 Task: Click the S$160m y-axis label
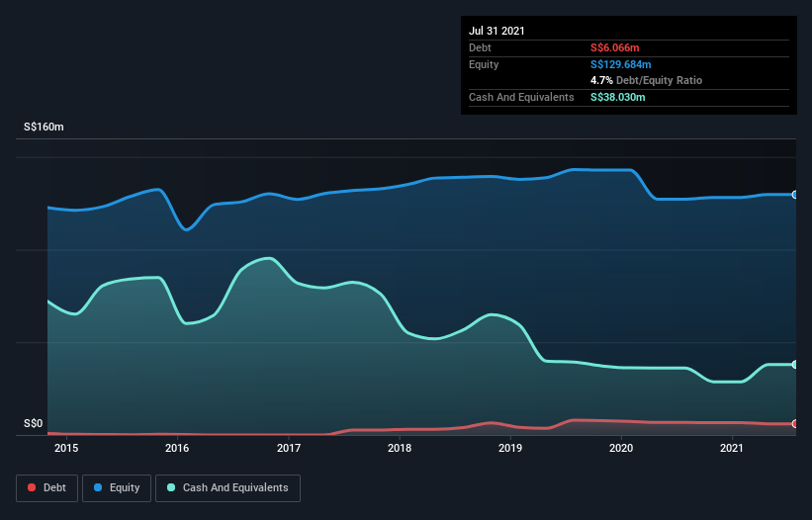tap(45, 127)
